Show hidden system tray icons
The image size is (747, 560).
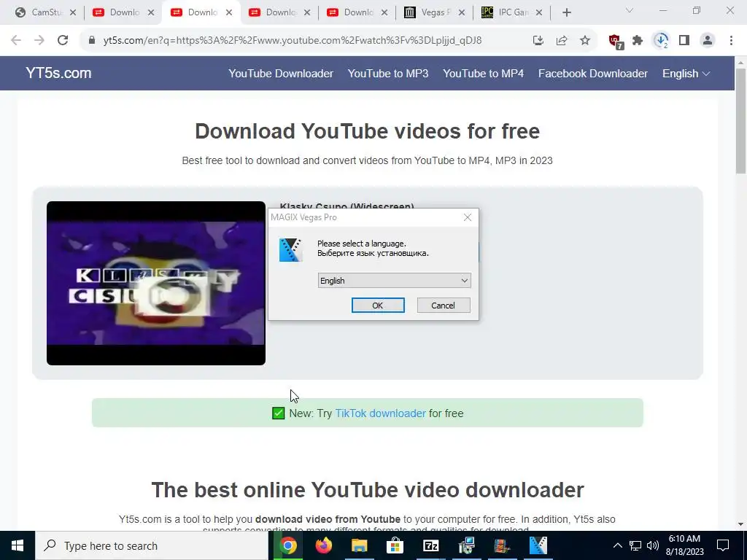tap(617, 545)
